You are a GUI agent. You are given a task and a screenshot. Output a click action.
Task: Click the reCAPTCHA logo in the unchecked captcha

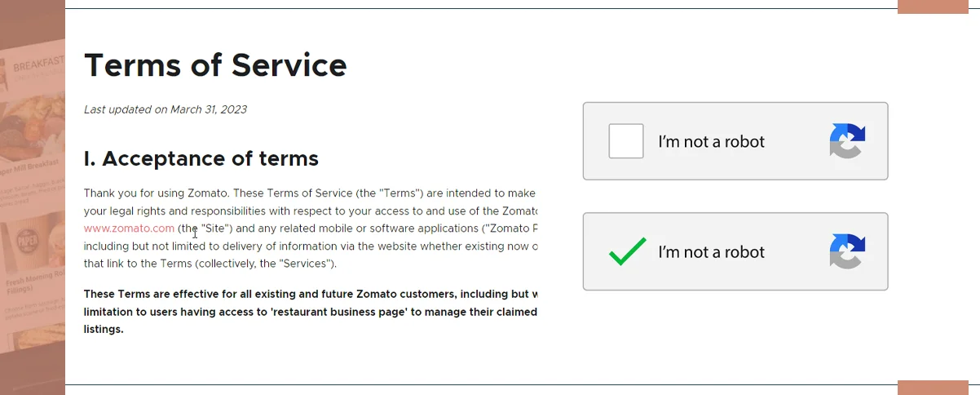[x=847, y=141]
